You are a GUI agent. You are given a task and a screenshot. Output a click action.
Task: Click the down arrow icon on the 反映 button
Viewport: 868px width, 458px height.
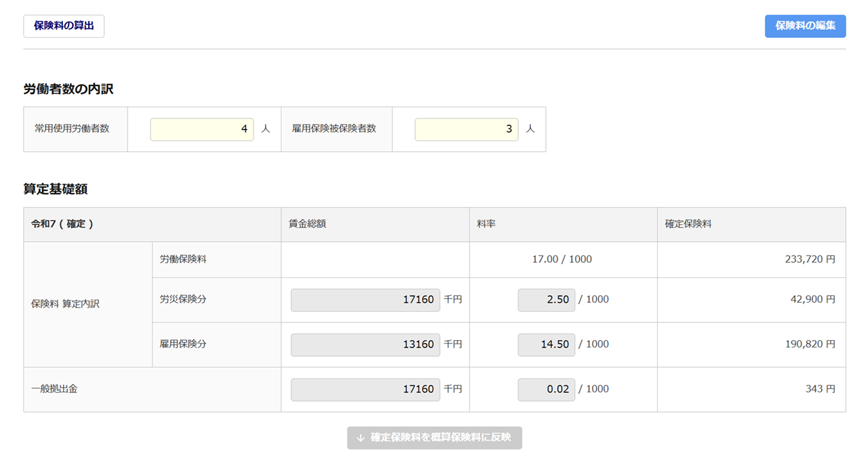[361, 438]
